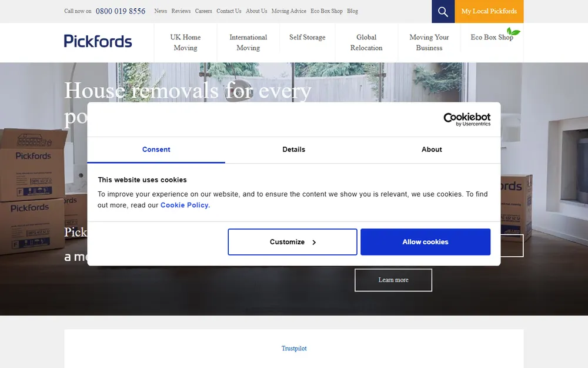The image size is (588, 368).
Task: Click the Cookiebot by Usercentrics logo
Action: [x=467, y=120]
